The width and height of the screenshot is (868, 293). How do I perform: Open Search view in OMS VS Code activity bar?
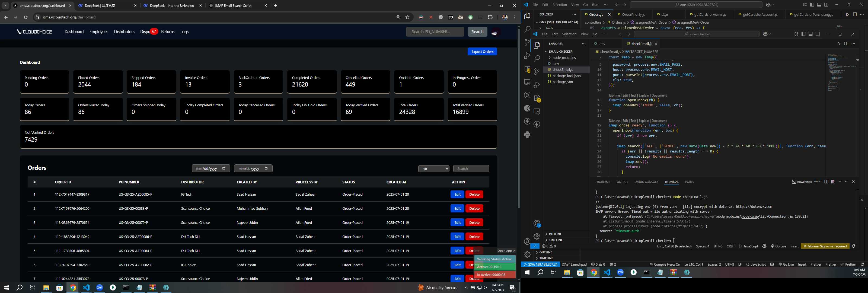(x=527, y=29)
